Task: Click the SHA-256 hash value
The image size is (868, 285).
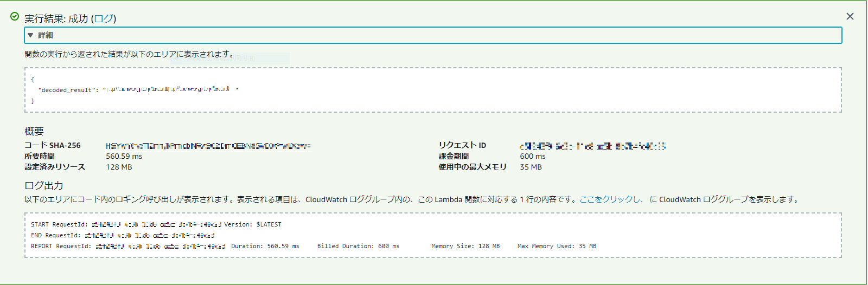Action: pos(208,146)
